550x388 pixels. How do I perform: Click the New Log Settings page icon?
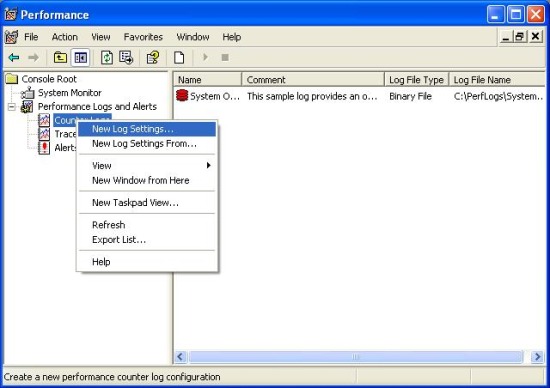(x=179, y=57)
